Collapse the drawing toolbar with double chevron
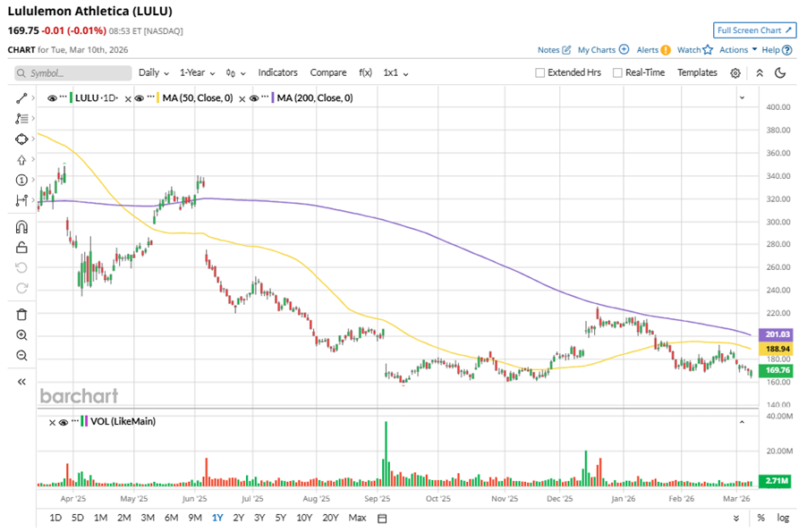The image size is (807, 532). pyautogui.click(x=21, y=382)
